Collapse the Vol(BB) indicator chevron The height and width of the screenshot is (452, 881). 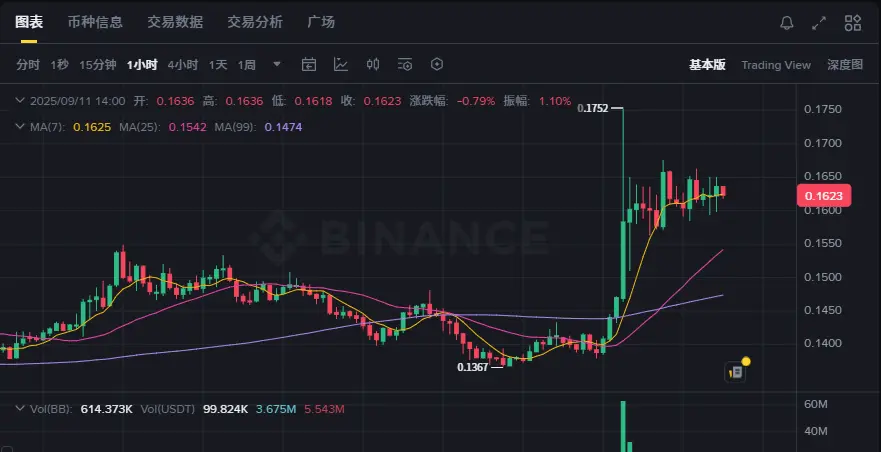point(20,409)
